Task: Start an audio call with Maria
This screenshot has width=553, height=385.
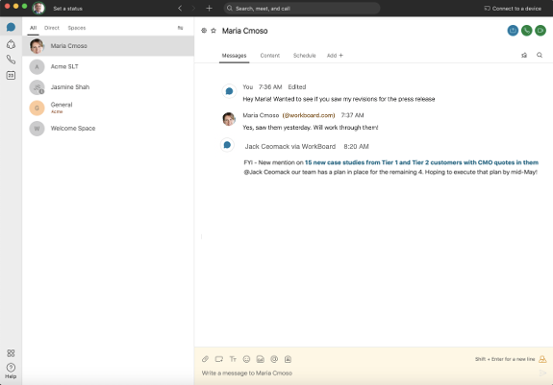Action: [527, 31]
